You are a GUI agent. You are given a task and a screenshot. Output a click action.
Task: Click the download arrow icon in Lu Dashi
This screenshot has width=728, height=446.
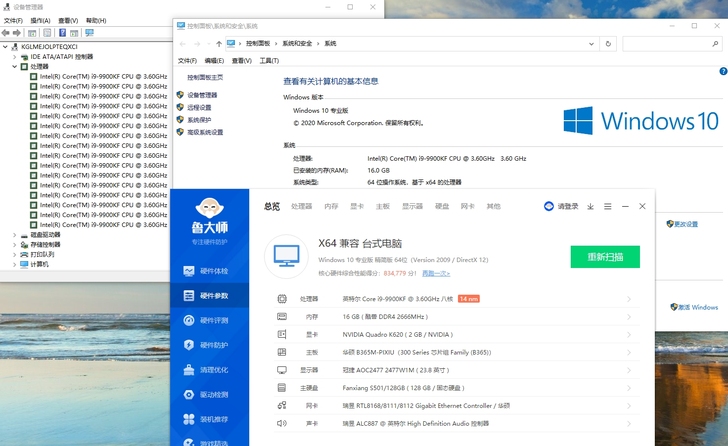coord(590,207)
